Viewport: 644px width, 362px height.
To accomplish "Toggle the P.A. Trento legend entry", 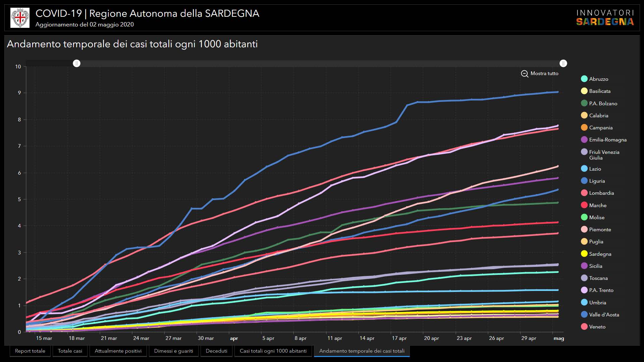I will pyautogui.click(x=601, y=290).
